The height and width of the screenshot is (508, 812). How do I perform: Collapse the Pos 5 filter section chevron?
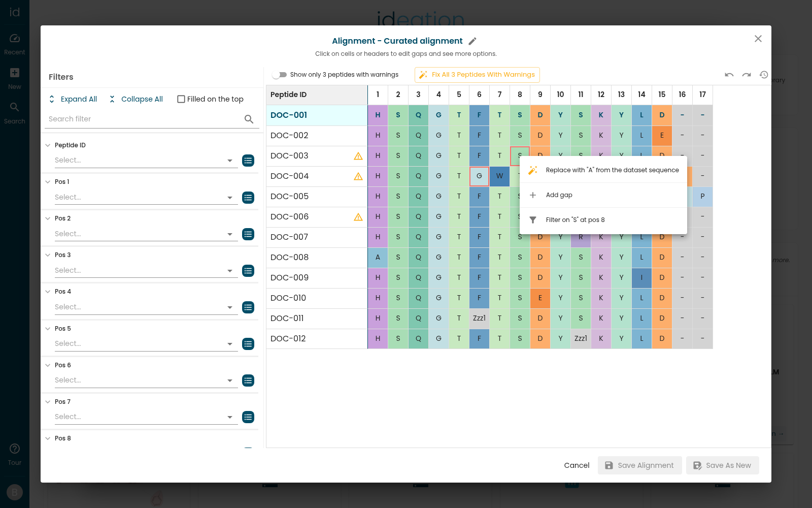[48, 329]
